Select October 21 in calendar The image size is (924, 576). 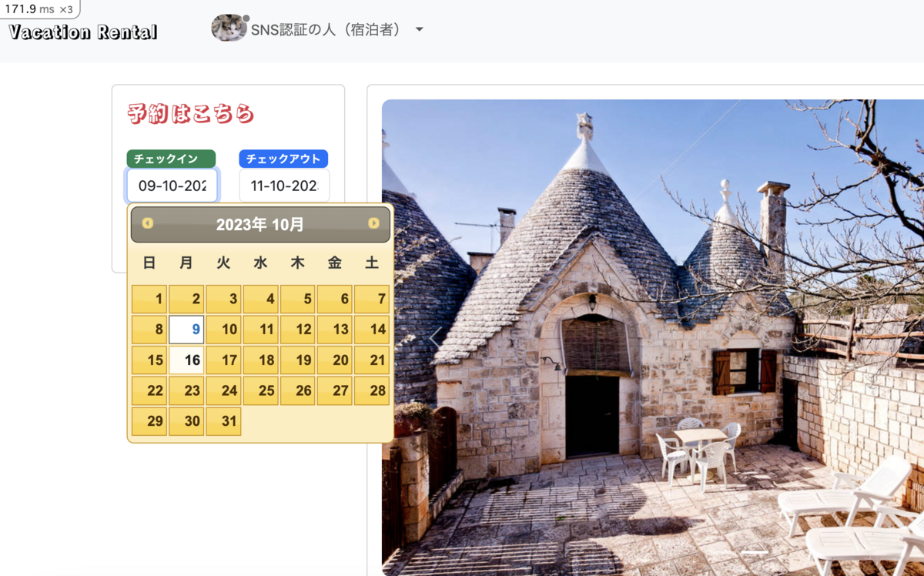372,360
